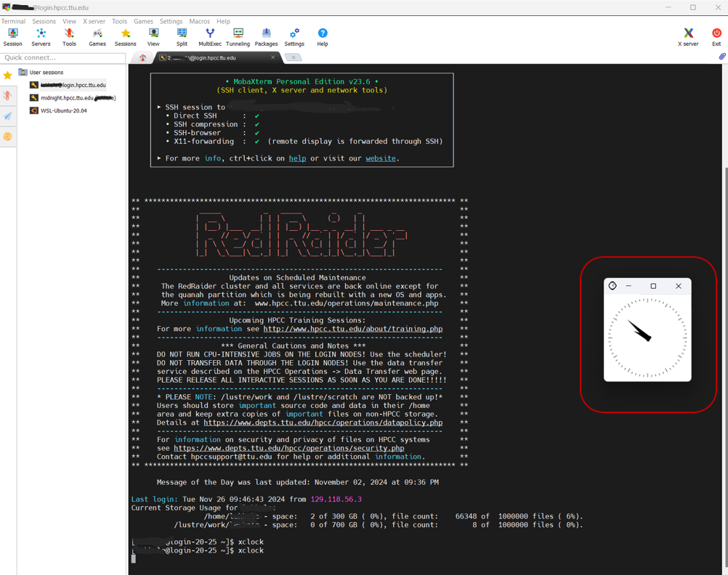The image size is (728, 575).
Task: Click the xclock analog clock face
Action: click(647, 338)
